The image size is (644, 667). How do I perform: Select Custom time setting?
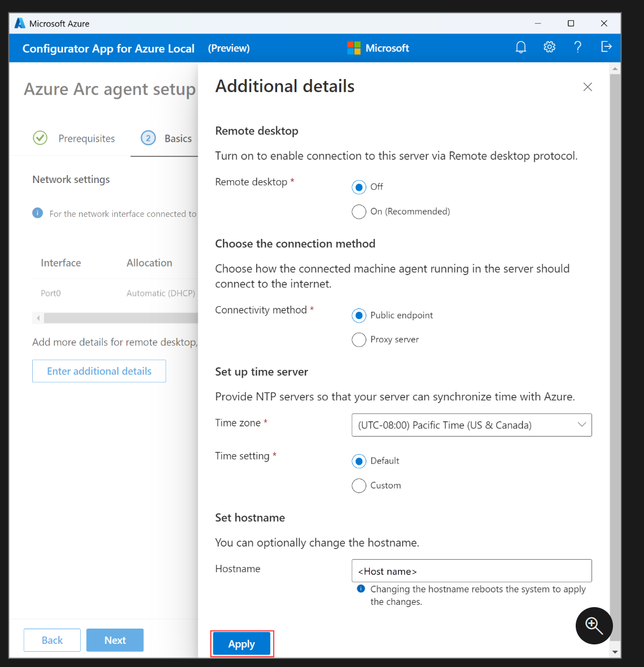pyautogui.click(x=359, y=485)
